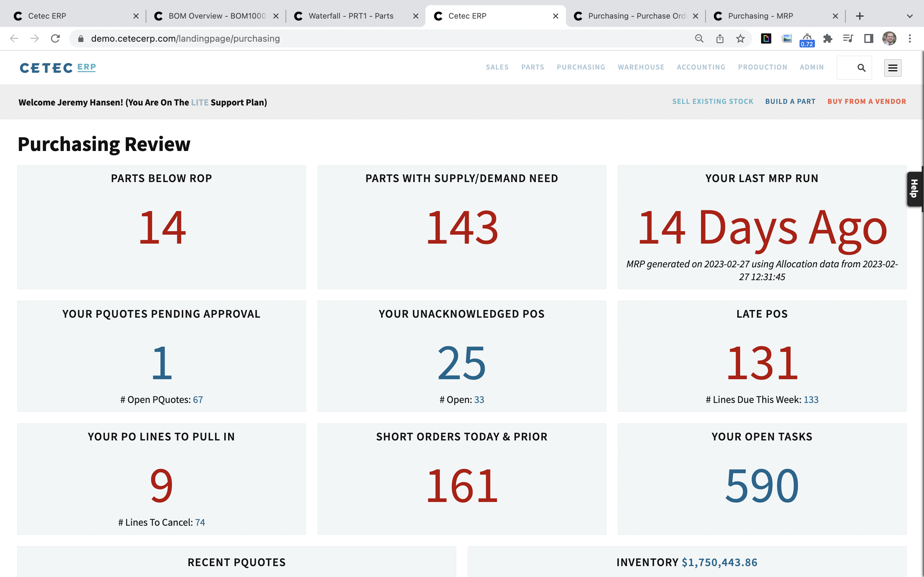Image resolution: width=924 pixels, height=577 pixels.
Task: Open the Chrome three-dot menu
Action: click(x=910, y=38)
